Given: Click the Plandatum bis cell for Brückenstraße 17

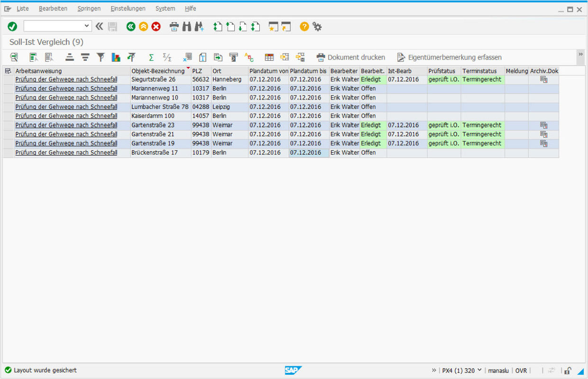Looking at the screenshot, I should pos(308,153).
